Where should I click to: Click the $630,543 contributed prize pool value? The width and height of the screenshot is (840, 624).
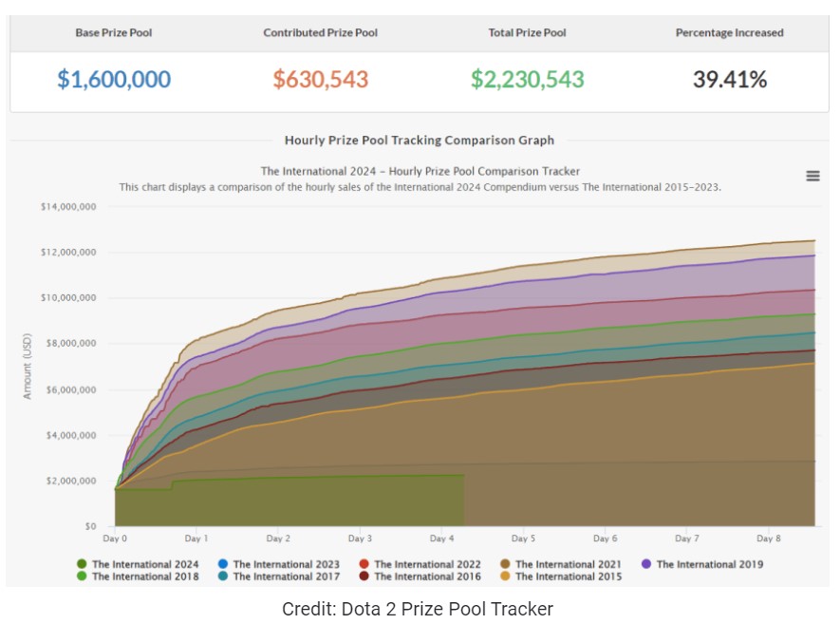[320, 80]
